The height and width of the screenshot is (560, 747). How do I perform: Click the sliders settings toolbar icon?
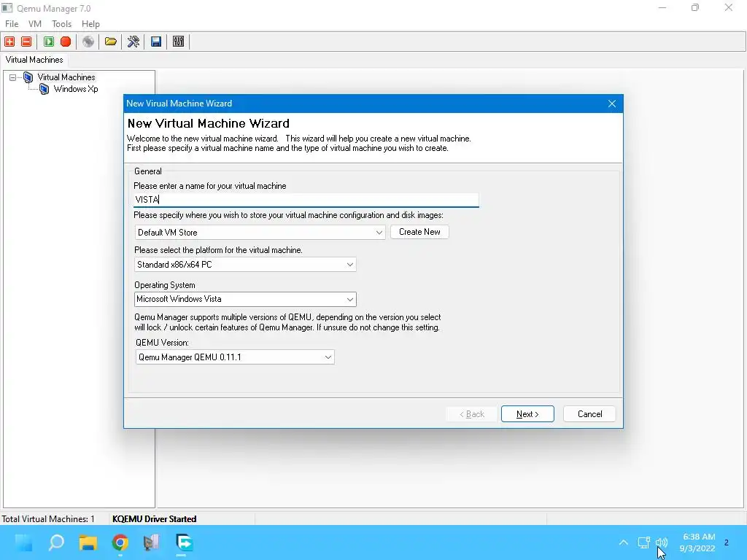178,42
